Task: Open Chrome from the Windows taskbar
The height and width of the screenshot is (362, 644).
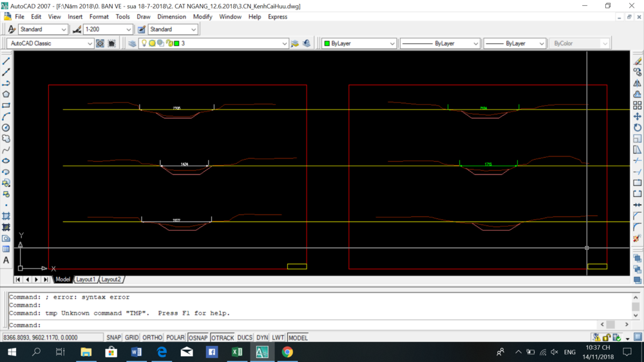Action: [x=287, y=352]
